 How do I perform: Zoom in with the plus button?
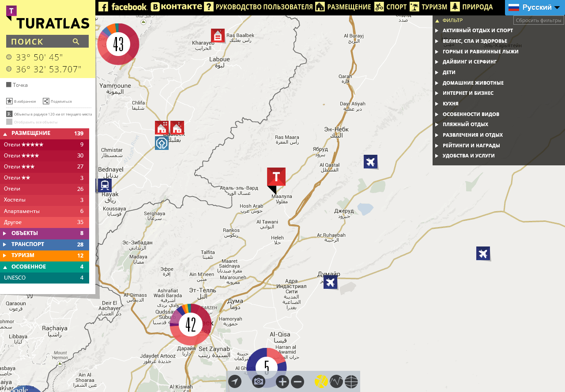282,381
